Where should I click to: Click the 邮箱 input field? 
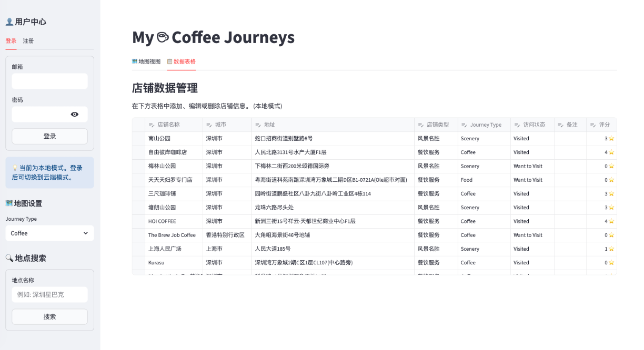tap(49, 81)
